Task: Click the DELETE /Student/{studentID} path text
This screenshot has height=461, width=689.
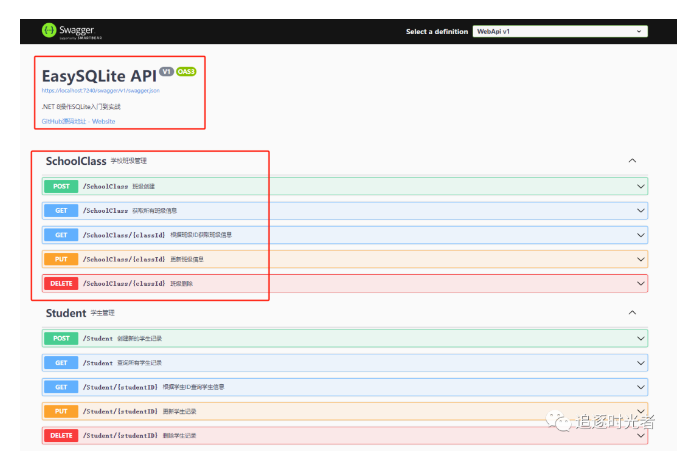Action: click(x=120, y=436)
